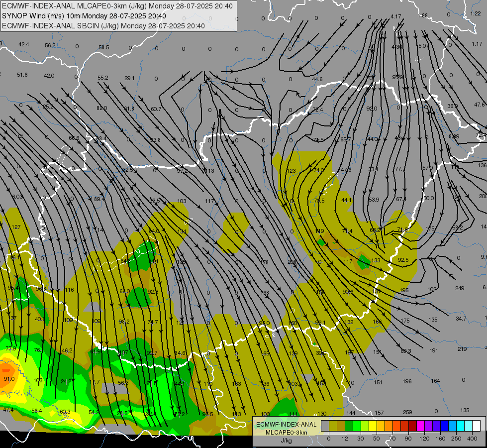Click the 77.7 map value
The width and height of the screenshot is (487, 448).
(x=400, y=169)
